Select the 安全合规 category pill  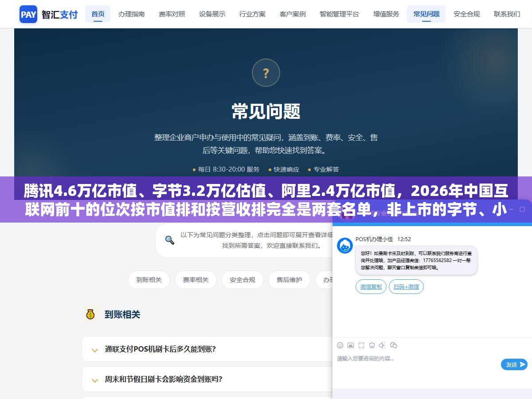pyautogui.click(x=243, y=280)
